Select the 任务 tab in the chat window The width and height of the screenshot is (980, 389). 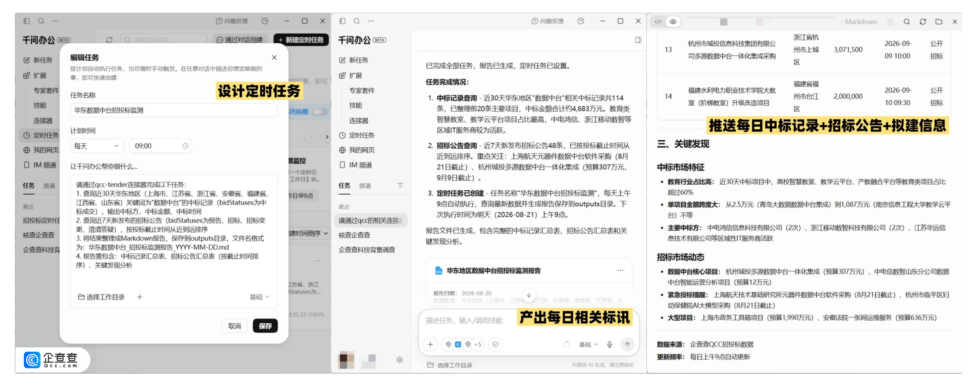(344, 186)
